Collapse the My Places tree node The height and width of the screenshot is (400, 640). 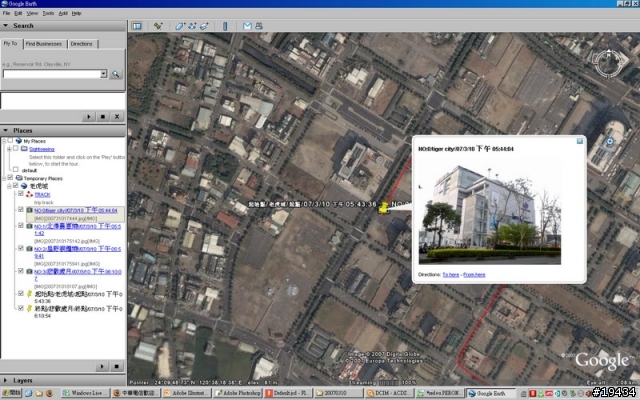pos(4,141)
